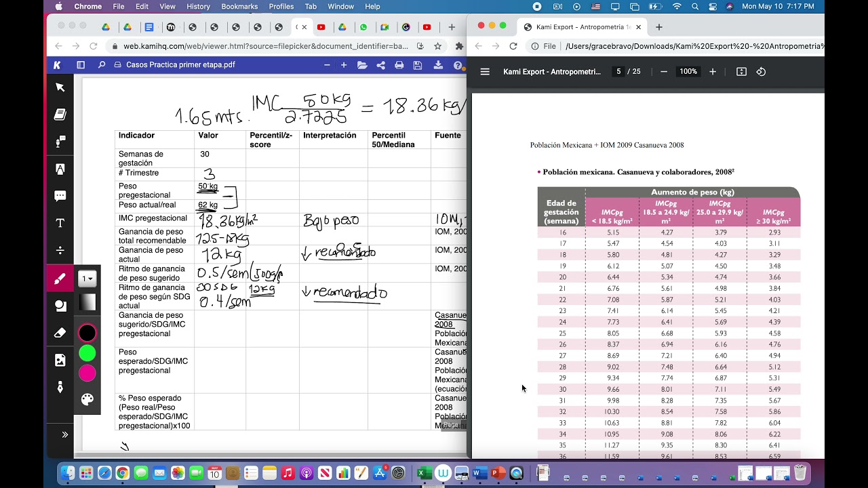
Task: Reload the Kami web page
Action: [94, 46]
